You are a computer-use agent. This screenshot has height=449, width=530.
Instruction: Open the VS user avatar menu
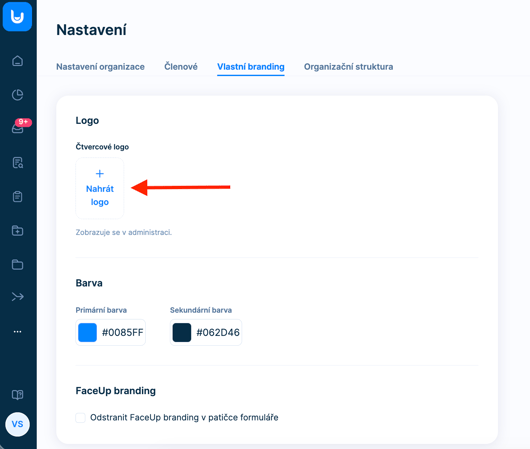(x=18, y=424)
